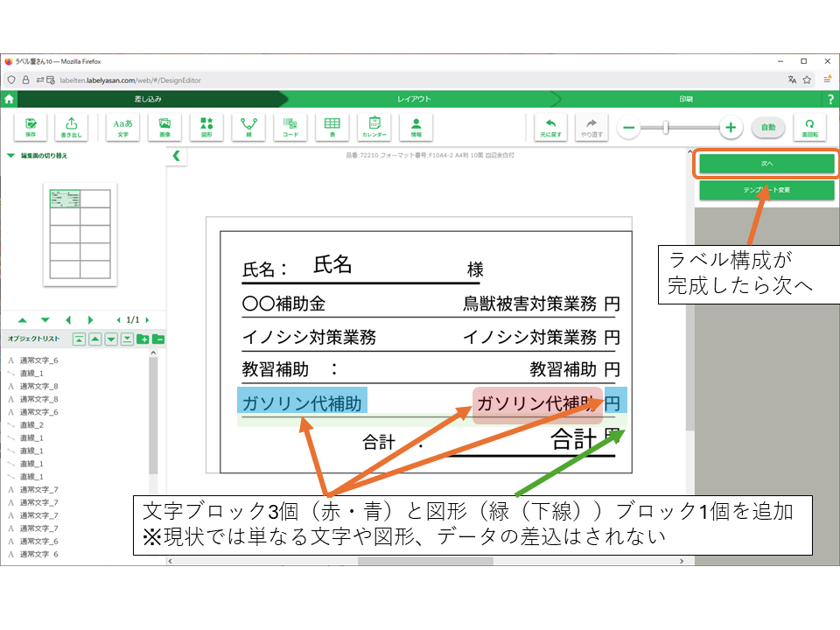Go to next page in 1/1 pager
The image size is (840, 630).
click(x=147, y=320)
